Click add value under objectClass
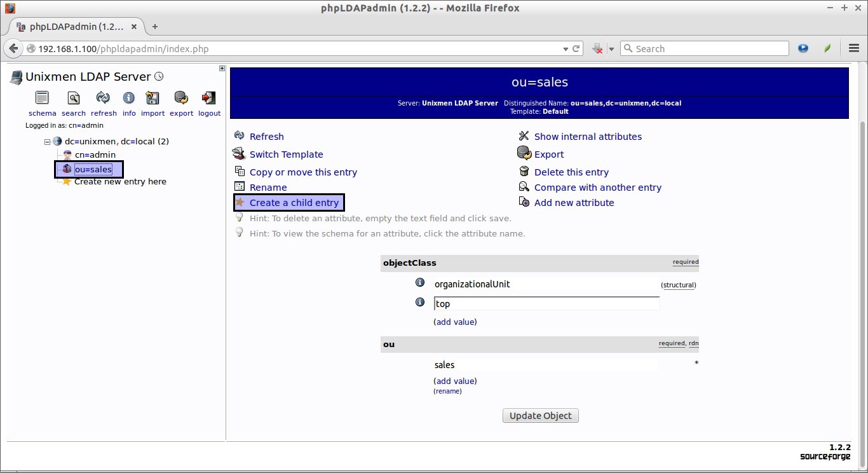 pos(455,322)
